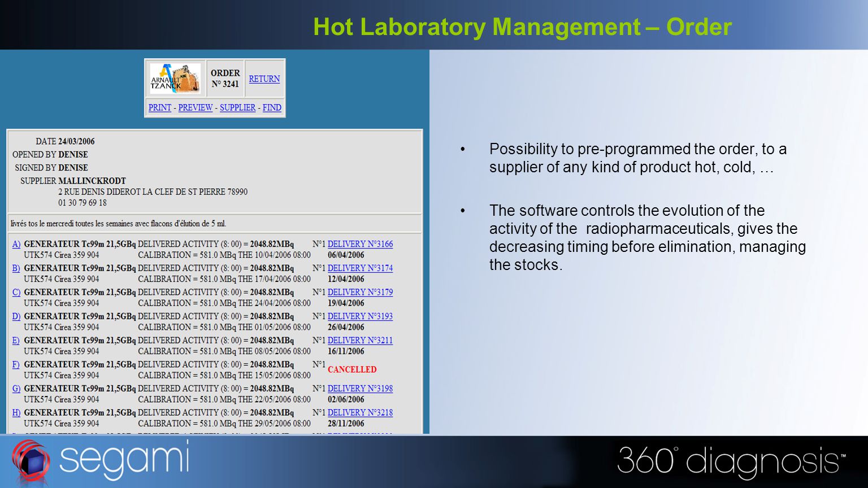868x488 pixels.
Task: Open order line D) link
Action: click(x=16, y=316)
